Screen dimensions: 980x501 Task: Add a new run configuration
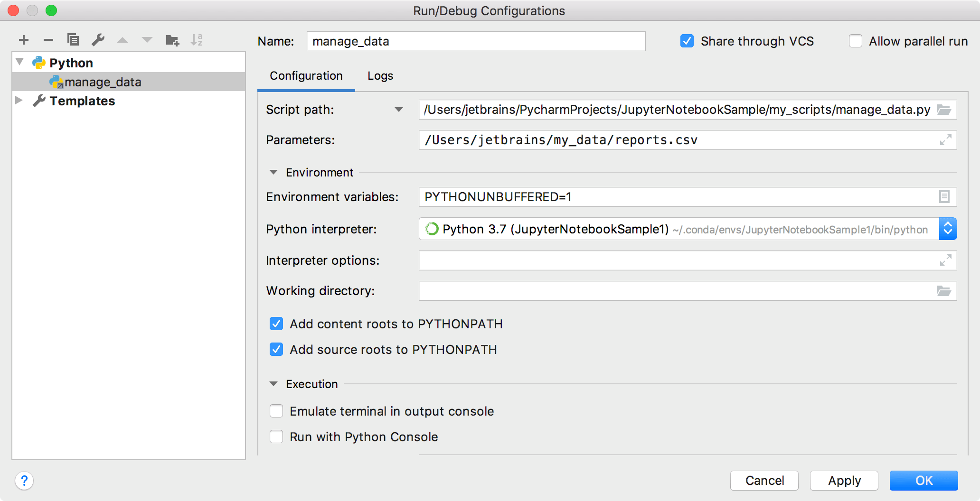click(23, 40)
